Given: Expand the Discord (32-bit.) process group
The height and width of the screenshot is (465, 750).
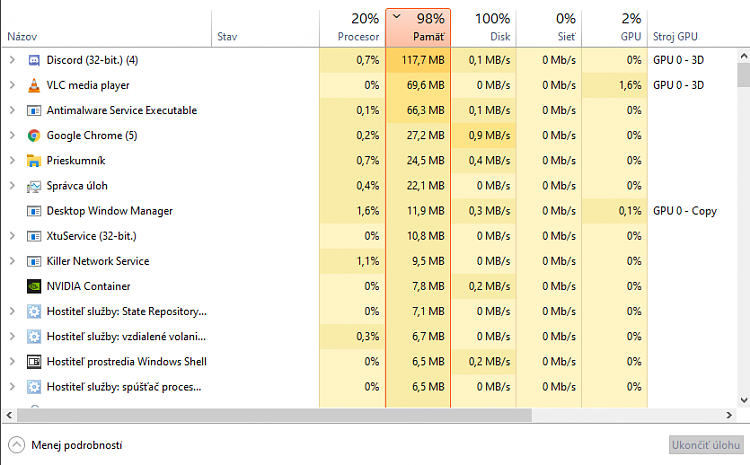Looking at the screenshot, I should (12, 60).
